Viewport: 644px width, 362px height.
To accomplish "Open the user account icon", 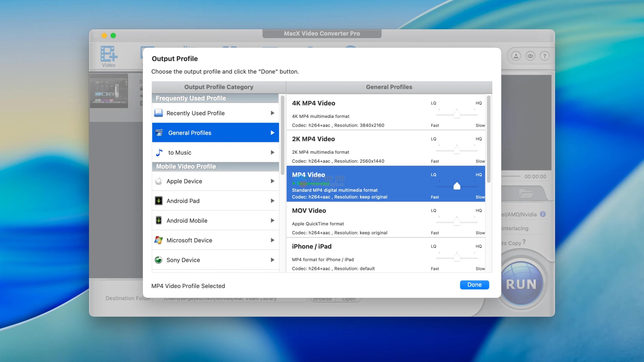I will (516, 56).
